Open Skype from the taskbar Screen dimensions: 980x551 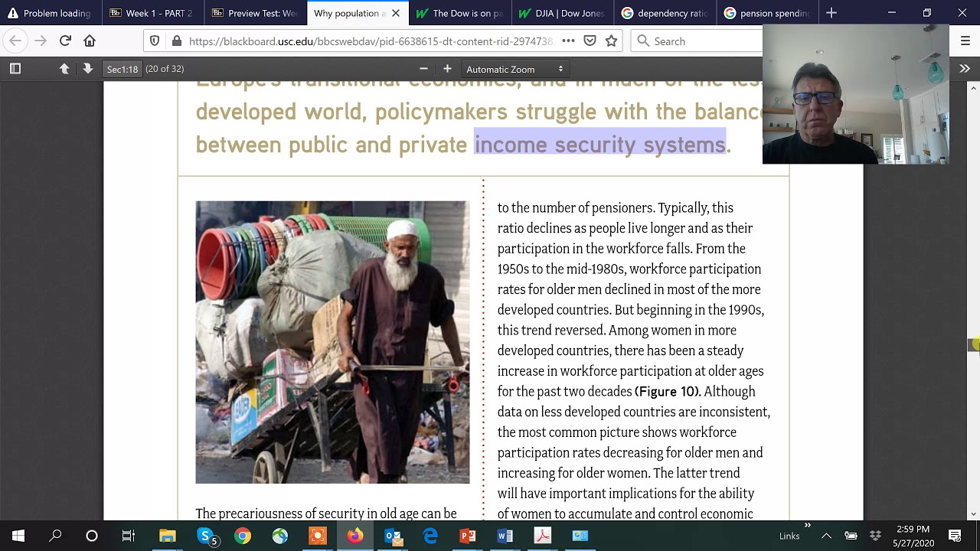(x=205, y=536)
